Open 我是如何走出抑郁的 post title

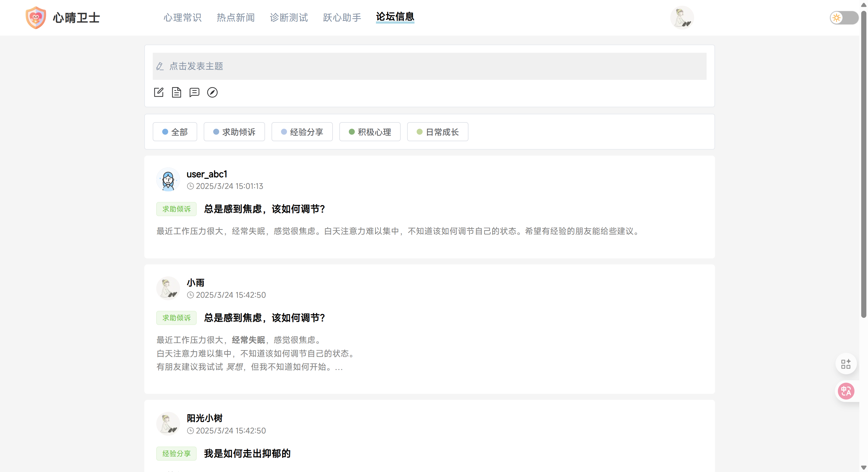[247, 454]
